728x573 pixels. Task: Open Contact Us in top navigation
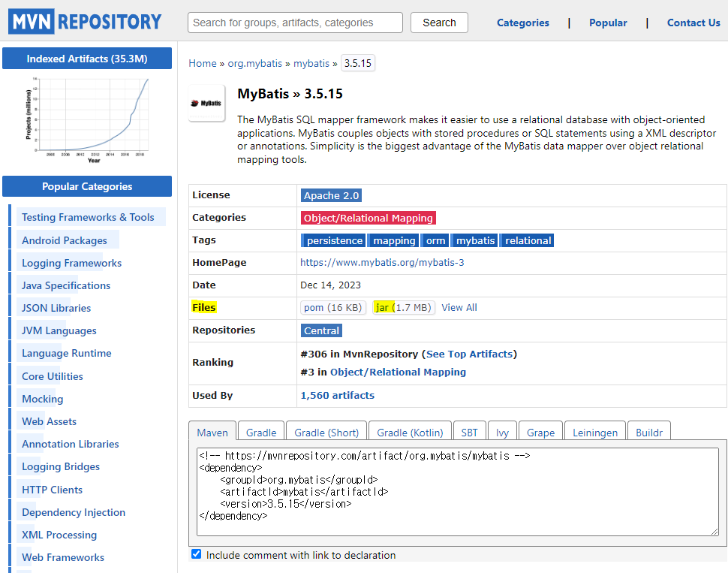click(x=693, y=23)
